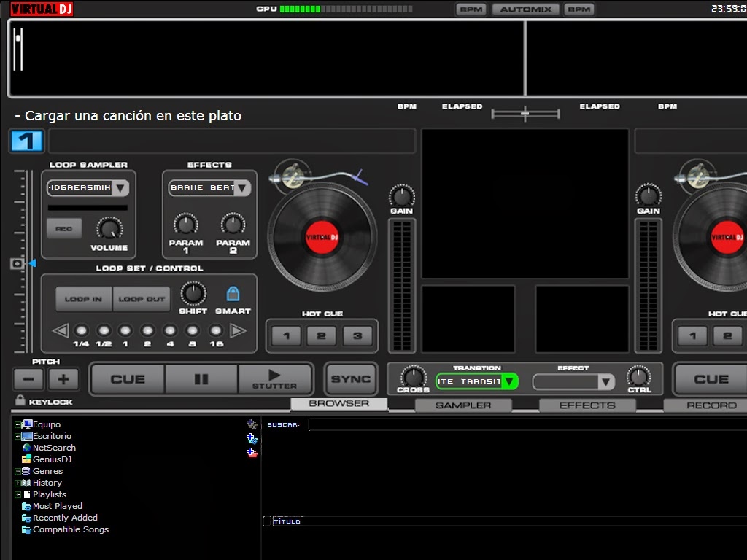Click the Rec icon in Loop Sampler
The image size is (747, 560).
[63, 228]
